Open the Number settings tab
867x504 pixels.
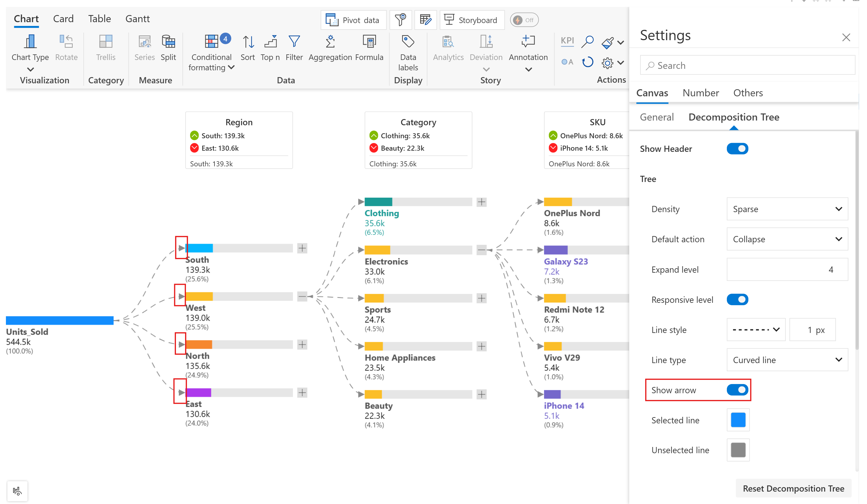click(x=701, y=93)
